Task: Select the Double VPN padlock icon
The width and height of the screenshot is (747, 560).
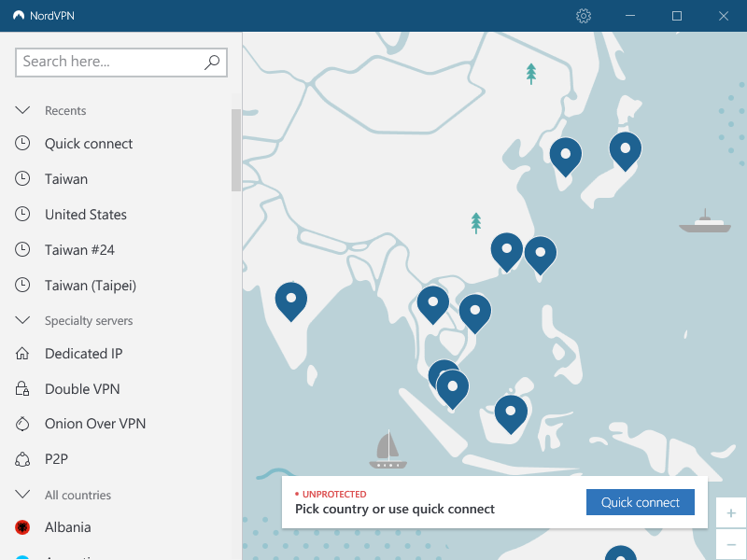Action: coord(22,388)
